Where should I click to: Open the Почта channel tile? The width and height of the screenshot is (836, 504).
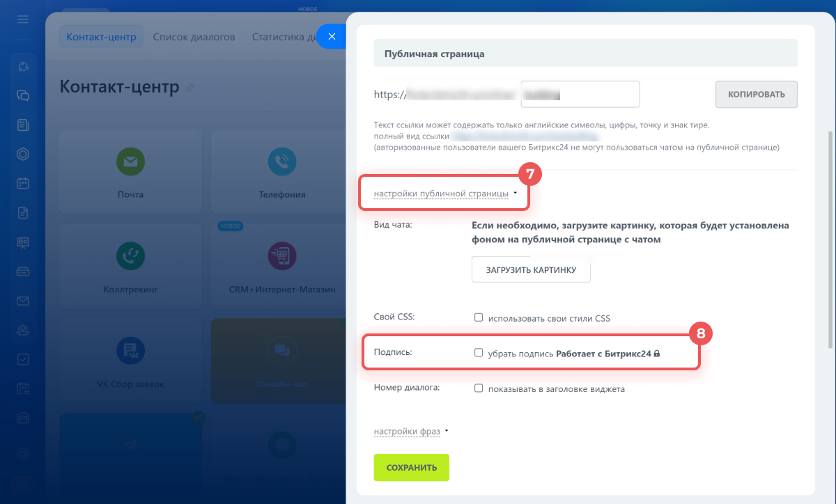[x=130, y=171]
